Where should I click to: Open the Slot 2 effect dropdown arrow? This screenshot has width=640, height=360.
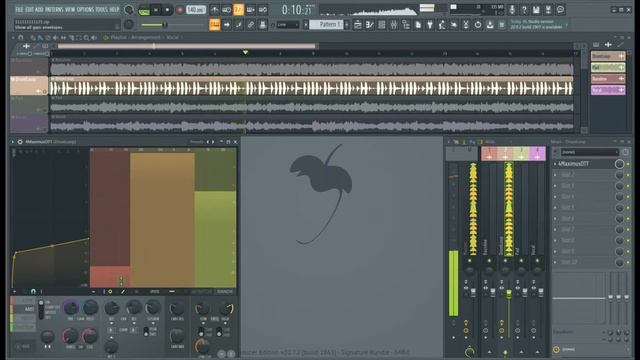coord(555,175)
